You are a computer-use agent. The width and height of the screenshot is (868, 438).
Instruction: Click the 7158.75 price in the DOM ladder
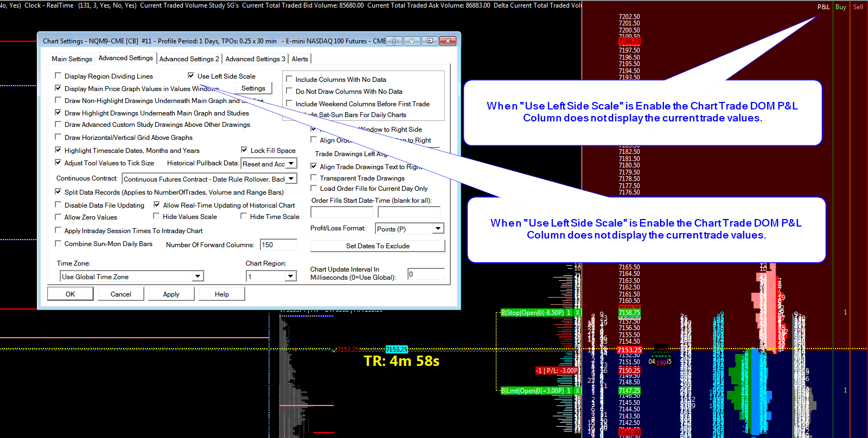pyautogui.click(x=629, y=313)
